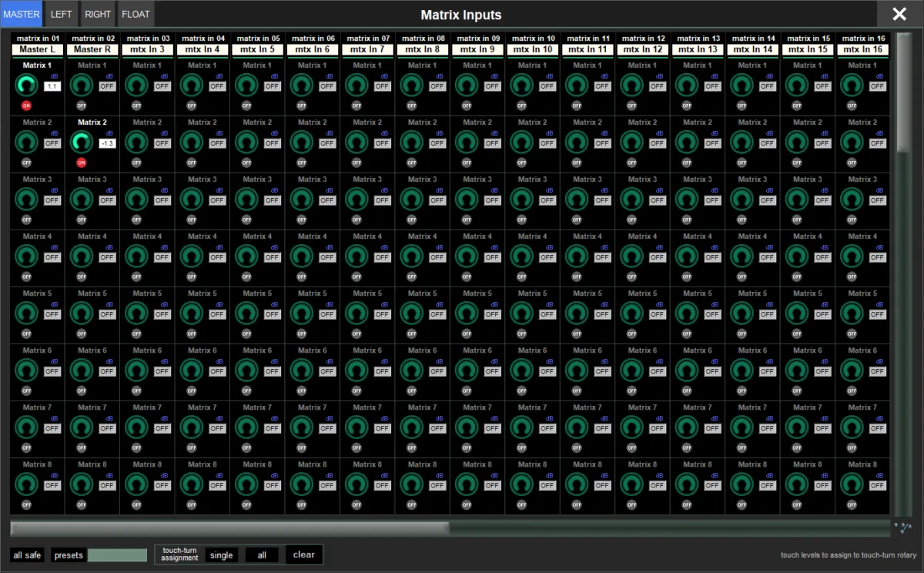Set touch-turn assignment to all
This screenshot has height=573, width=924.
[x=262, y=555]
